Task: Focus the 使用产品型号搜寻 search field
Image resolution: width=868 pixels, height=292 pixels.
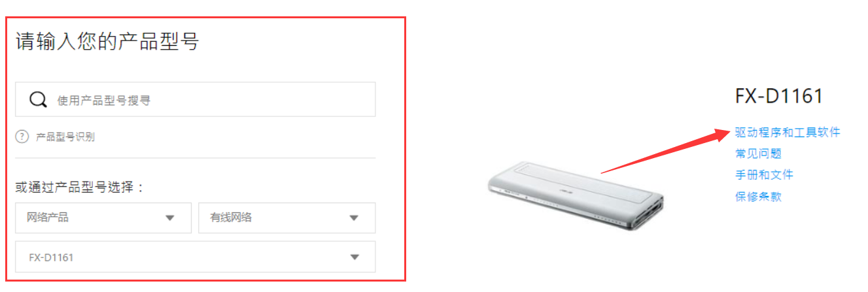Action: point(196,99)
